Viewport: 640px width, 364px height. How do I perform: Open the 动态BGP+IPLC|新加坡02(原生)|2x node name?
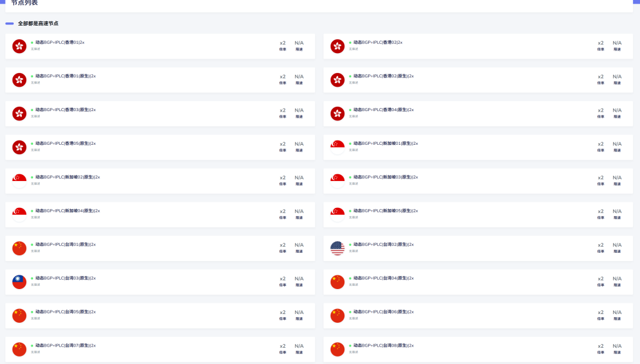[67, 177]
